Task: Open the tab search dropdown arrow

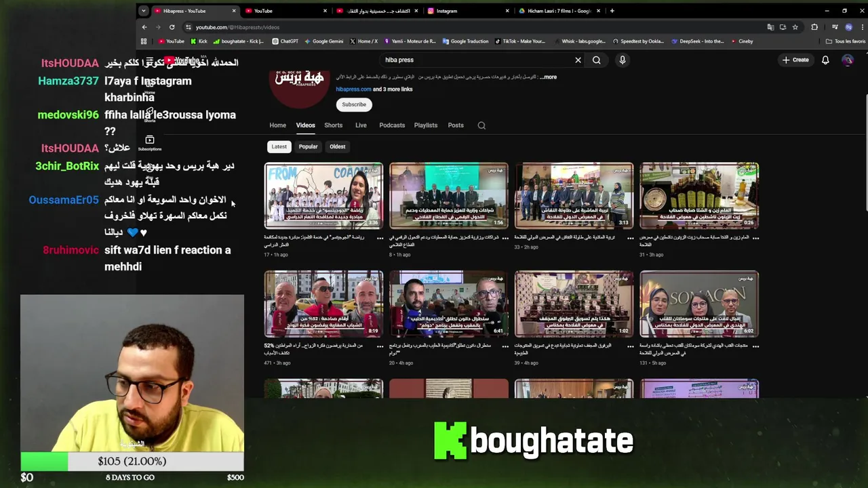Action: (143, 11)
